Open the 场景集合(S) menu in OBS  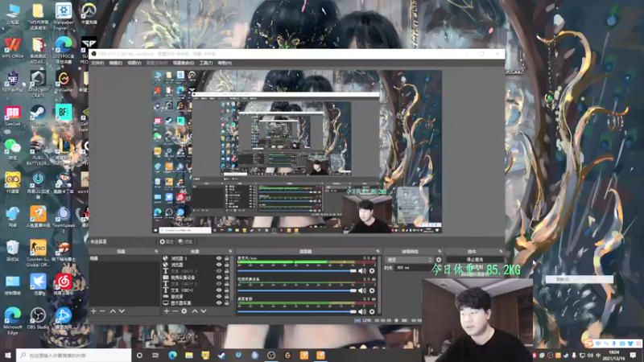click(x=184, y=64)
